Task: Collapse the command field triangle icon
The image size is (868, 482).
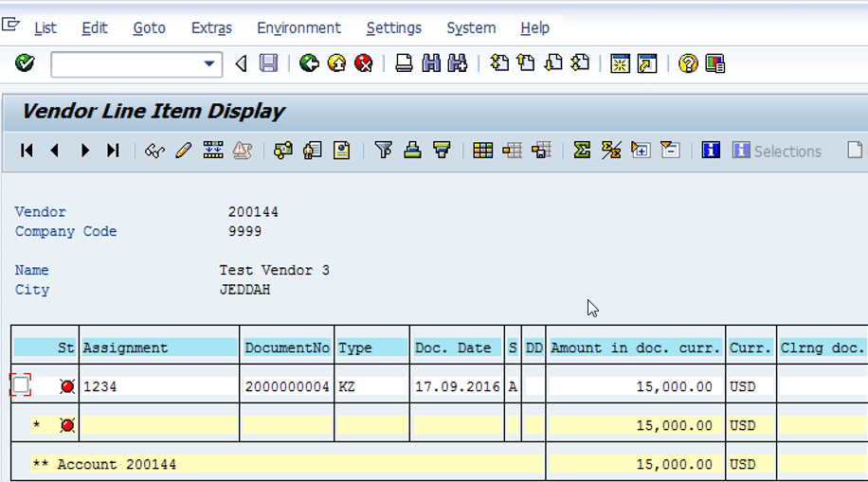Action: pos(241,63)
